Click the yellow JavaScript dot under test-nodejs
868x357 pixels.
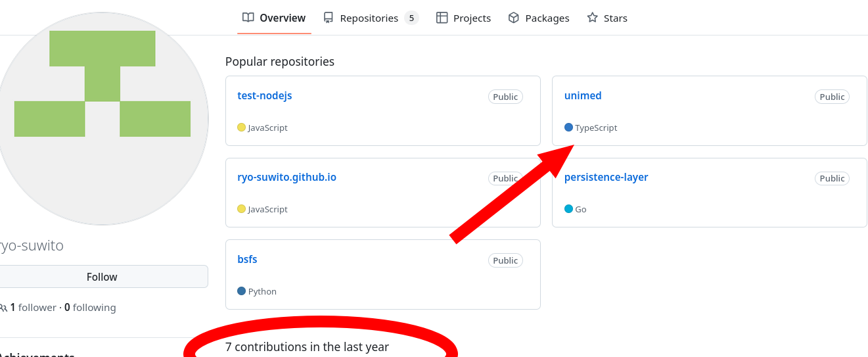pyautogui.click(x=241, y=128)
